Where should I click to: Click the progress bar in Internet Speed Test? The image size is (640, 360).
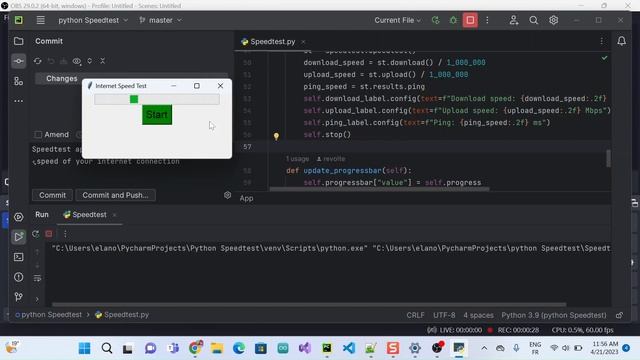coord(157,99)
